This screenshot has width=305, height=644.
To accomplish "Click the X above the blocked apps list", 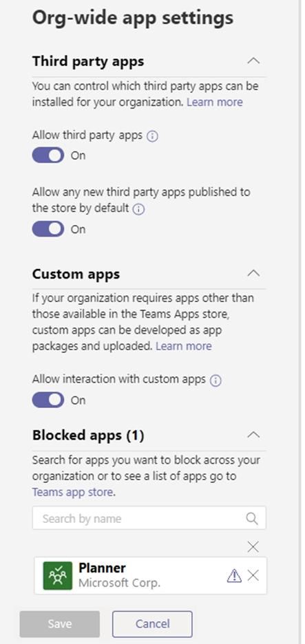I will 253,547.
